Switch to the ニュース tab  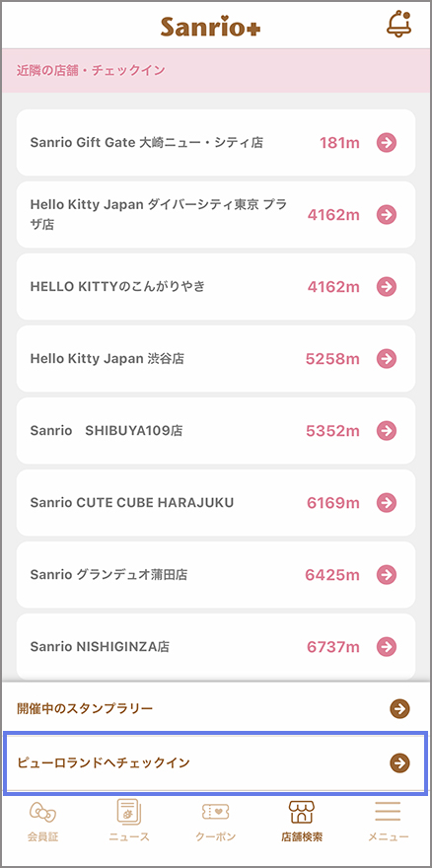point(129,822)
